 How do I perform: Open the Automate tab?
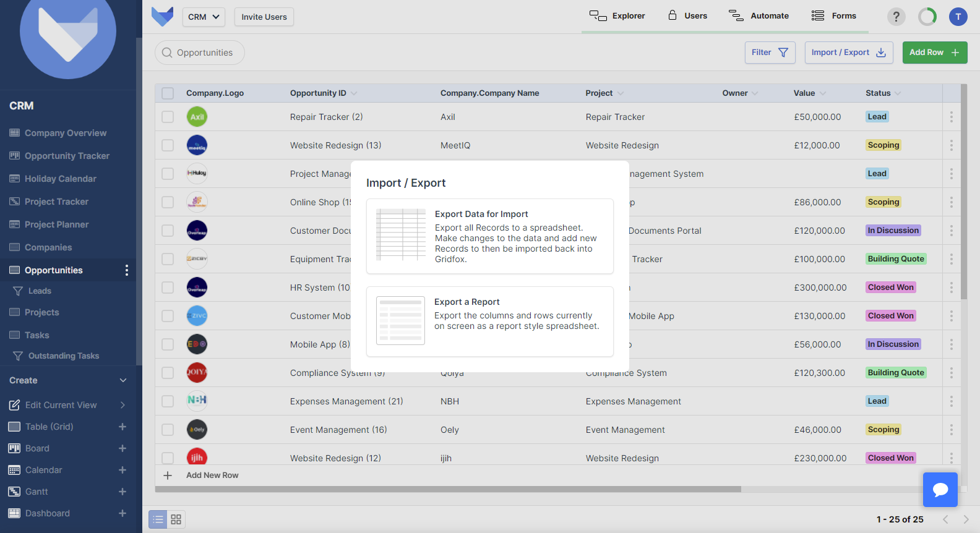759,16
